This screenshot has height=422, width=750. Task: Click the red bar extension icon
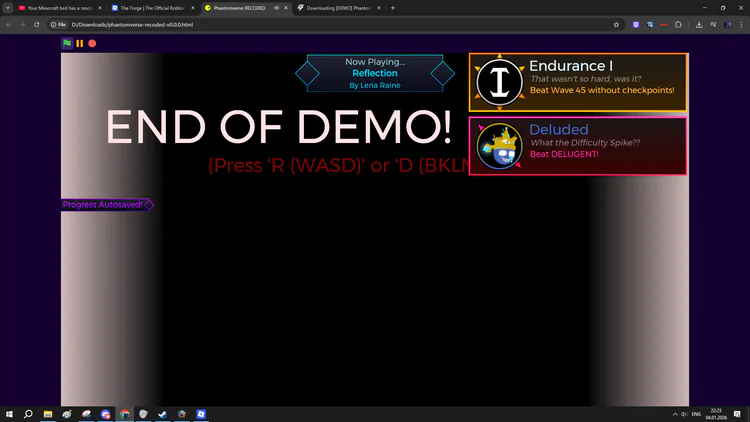coord(664,24)
